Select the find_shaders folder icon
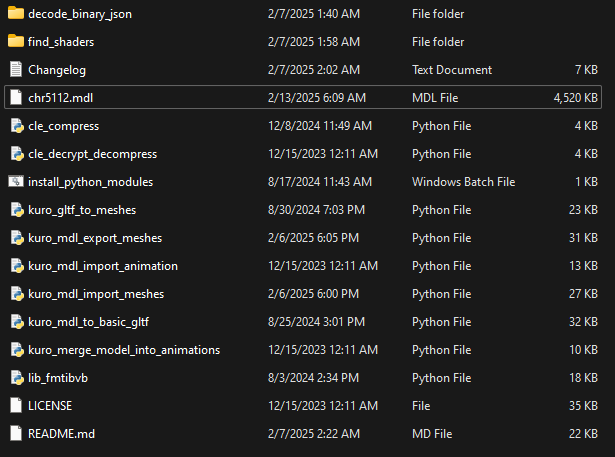The image size is (615, 457). tap(16, 41)
